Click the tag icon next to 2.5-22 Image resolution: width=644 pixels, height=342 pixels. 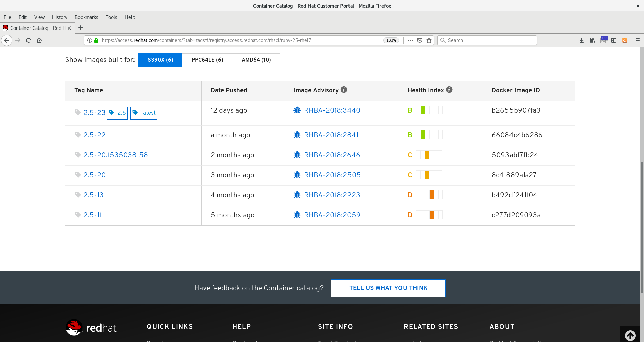78,135
